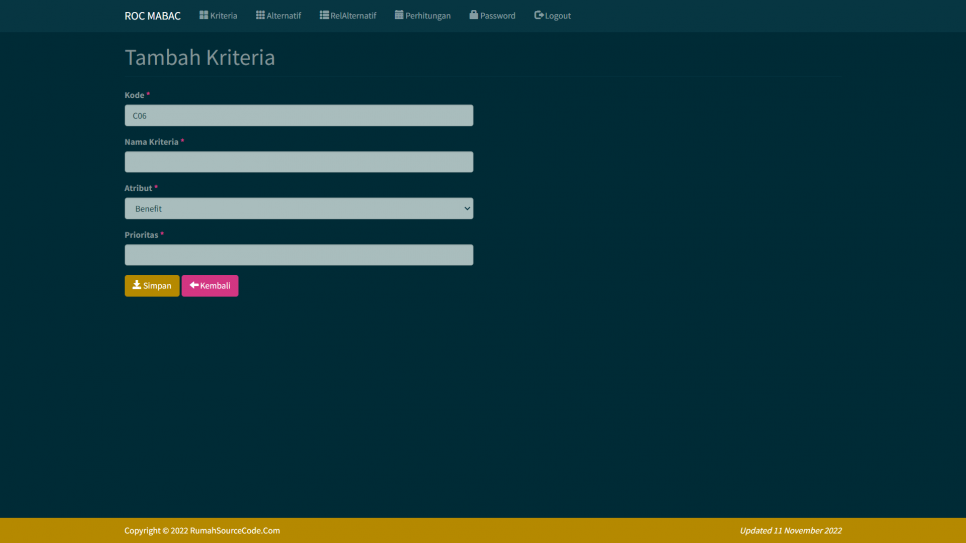Click the Perhitungan calculator icon
966x543 pixels.
399,15
